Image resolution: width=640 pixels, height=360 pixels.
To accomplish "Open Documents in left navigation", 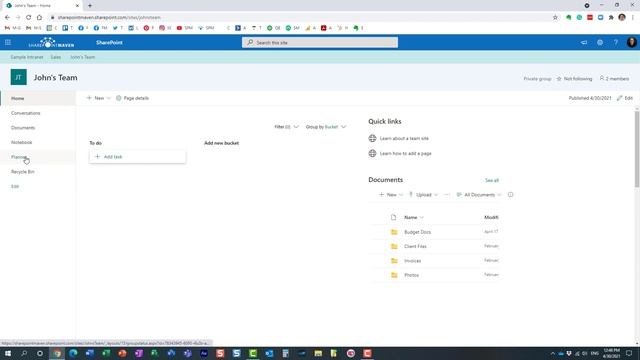I will coord(23,128).
